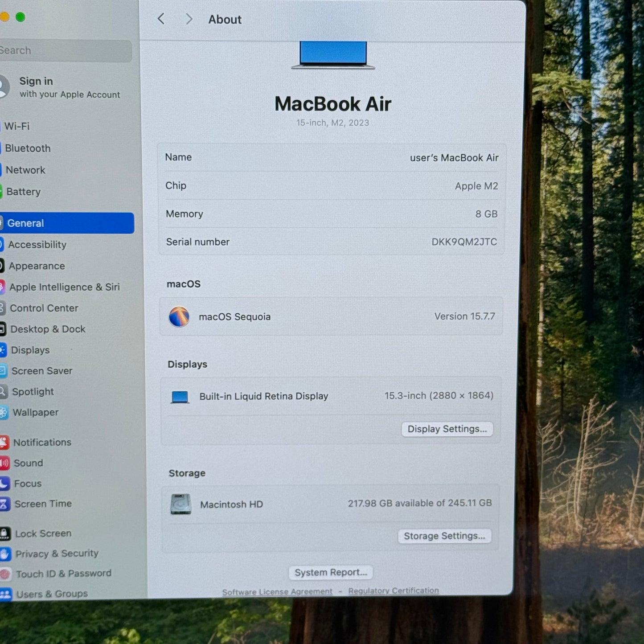Viewport: 644px width, 644px height.
Task: Click the macOS Sequoia logo icon
Action: pyautogui.click(x=179, y=317)
